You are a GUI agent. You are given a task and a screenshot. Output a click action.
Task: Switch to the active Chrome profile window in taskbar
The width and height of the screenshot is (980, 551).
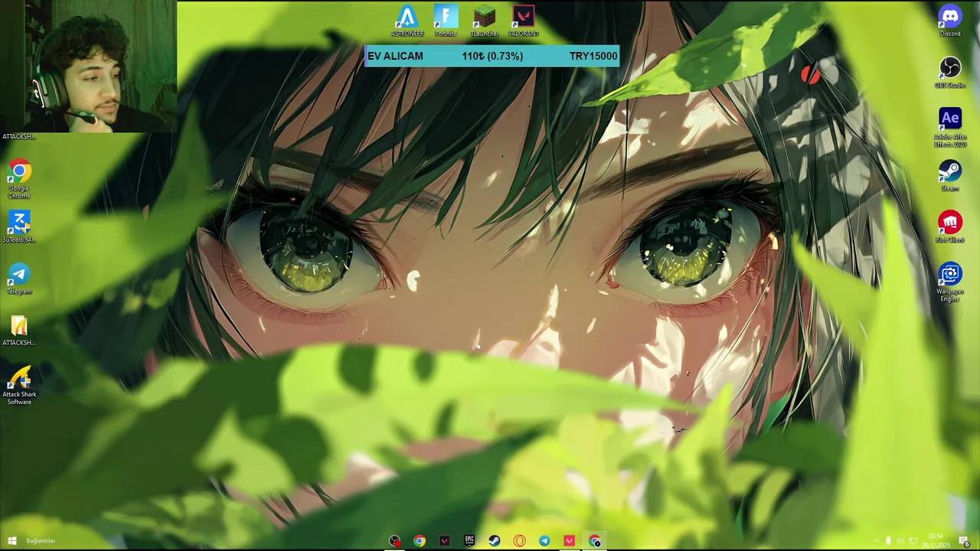[595, 541]
